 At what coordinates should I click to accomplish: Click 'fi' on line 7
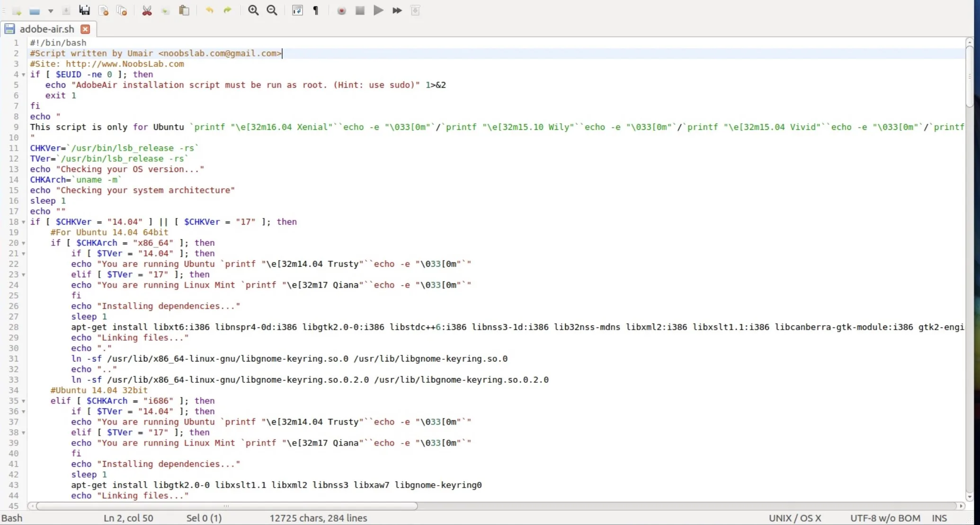pos(35,106)
